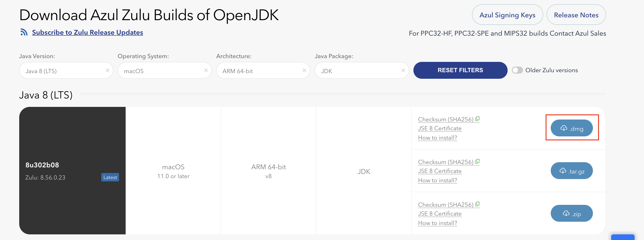Screen dimensions: 644x240
Task: Open the Architecture dropdown
Action: click(263, 71)
